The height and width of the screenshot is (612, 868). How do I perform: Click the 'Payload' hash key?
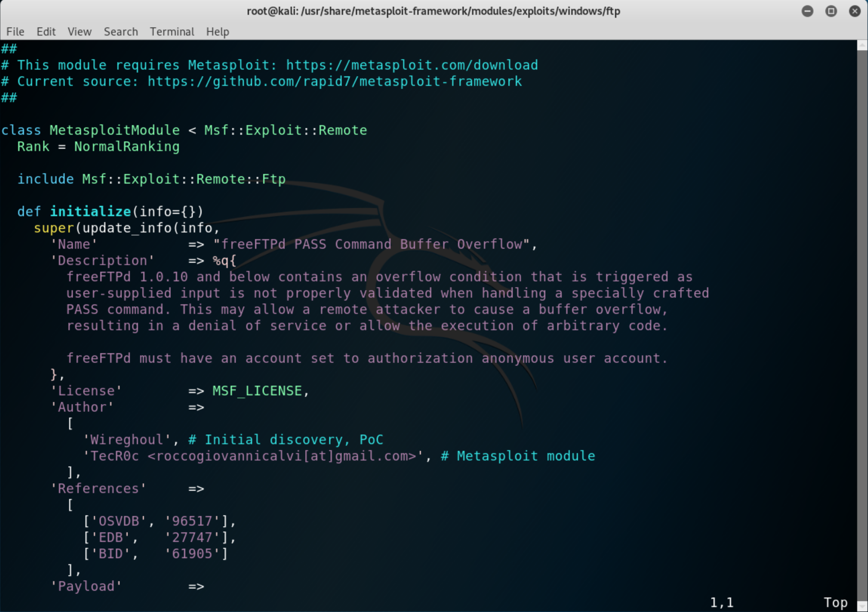pos(86,586)
